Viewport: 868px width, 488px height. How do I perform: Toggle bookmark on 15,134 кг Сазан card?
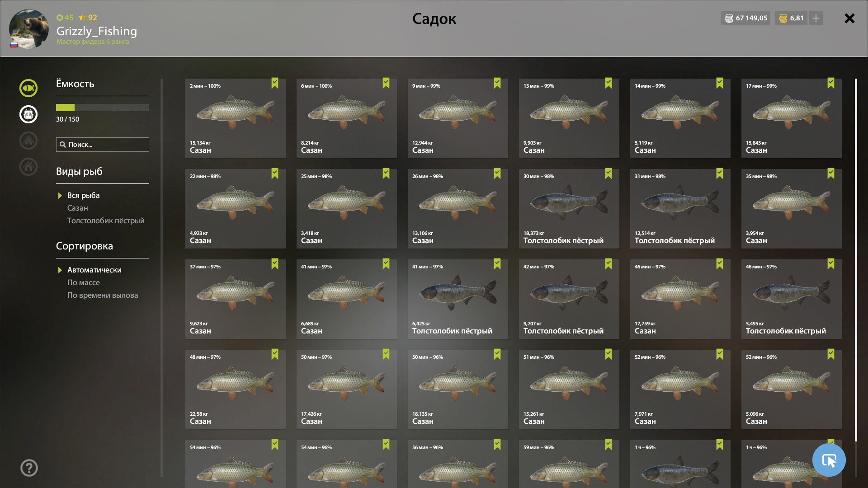(275, 83)
